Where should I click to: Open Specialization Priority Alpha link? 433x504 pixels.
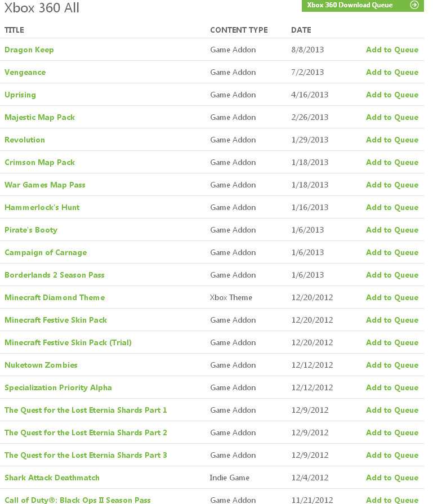pos(58,387)
